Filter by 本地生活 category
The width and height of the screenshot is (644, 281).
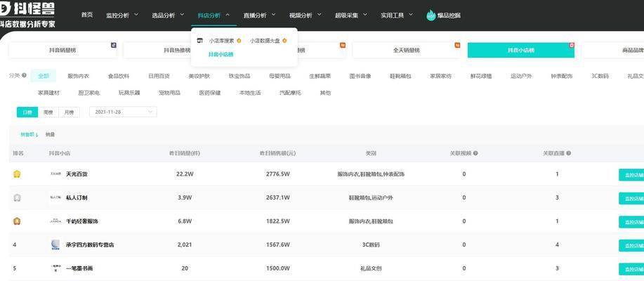click(x=250, y=93)
